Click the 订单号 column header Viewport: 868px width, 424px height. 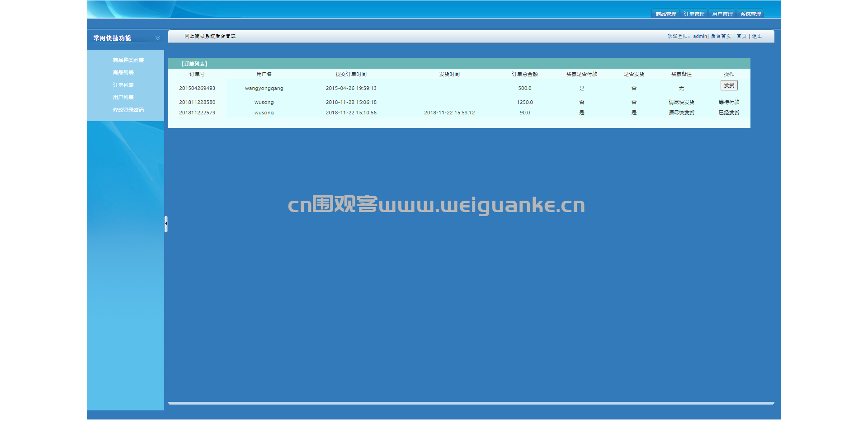(x=197, y=74)
